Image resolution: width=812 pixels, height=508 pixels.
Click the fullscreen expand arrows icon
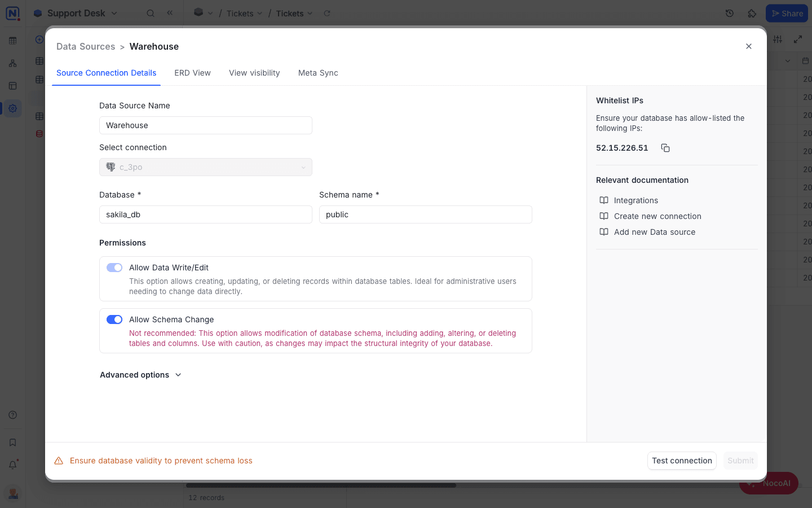[x=798, y=39]
